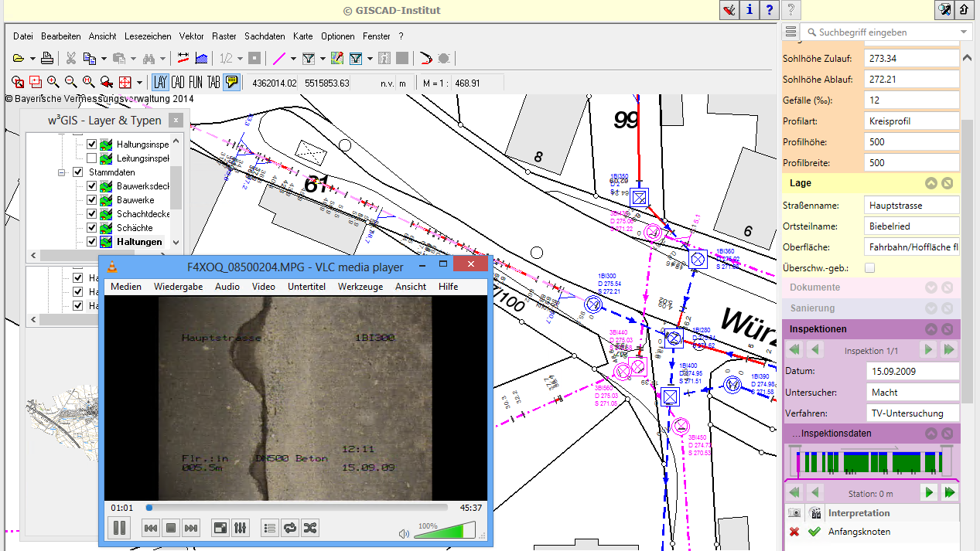Click the TAB mode toolbar button
980x551 pixels.
213,83
